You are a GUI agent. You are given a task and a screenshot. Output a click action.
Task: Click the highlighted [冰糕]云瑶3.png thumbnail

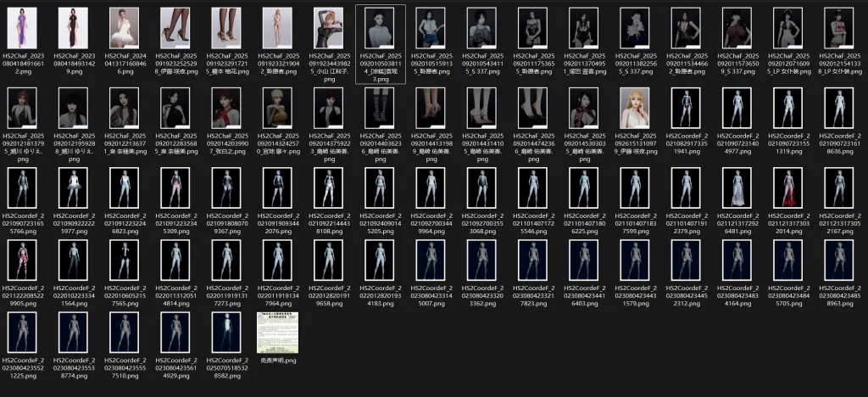(x=380, y=28)
